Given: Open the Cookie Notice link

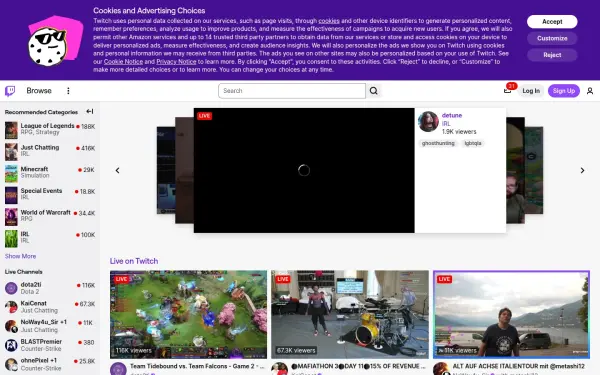Looking at the screenshot, I should coord(123,62).
